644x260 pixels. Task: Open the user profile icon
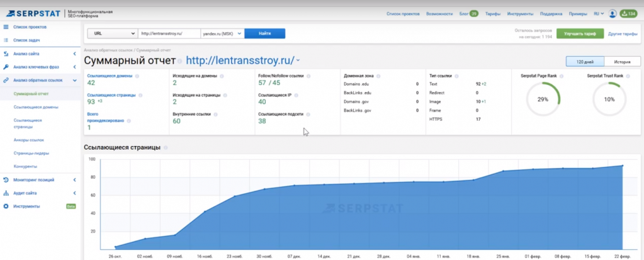click(x=613, y=14)
